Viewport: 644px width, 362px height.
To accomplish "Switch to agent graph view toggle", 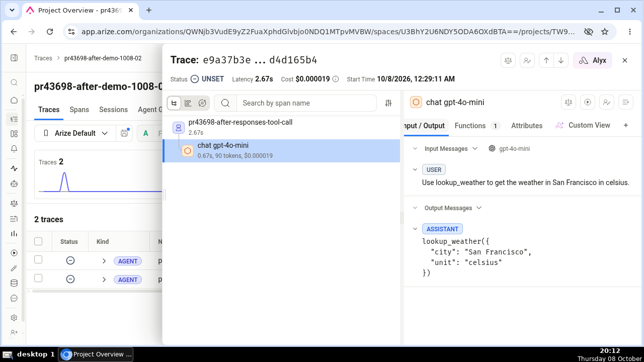I will tap(202, 103).
